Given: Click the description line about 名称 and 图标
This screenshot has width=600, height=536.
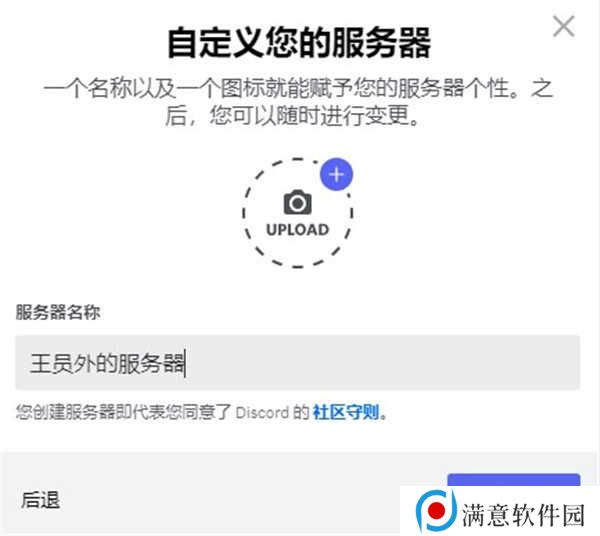Looking at the screenshot, I should [x=298, y=89].
